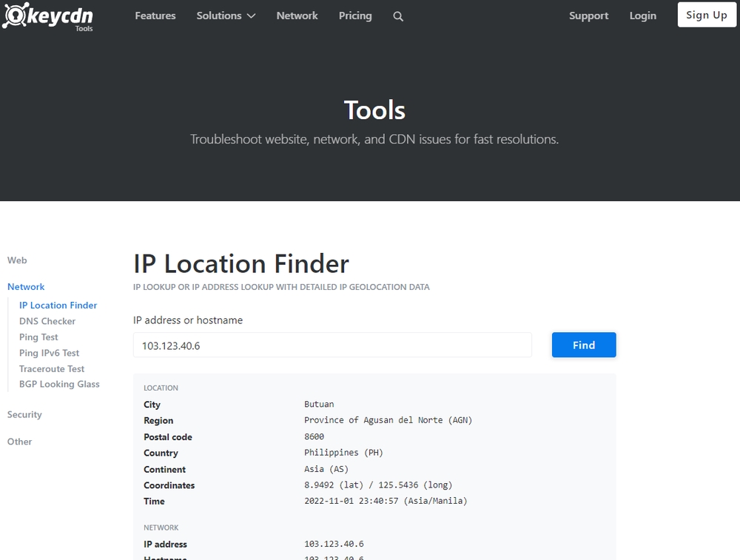Expand the Other tools section

19,442
